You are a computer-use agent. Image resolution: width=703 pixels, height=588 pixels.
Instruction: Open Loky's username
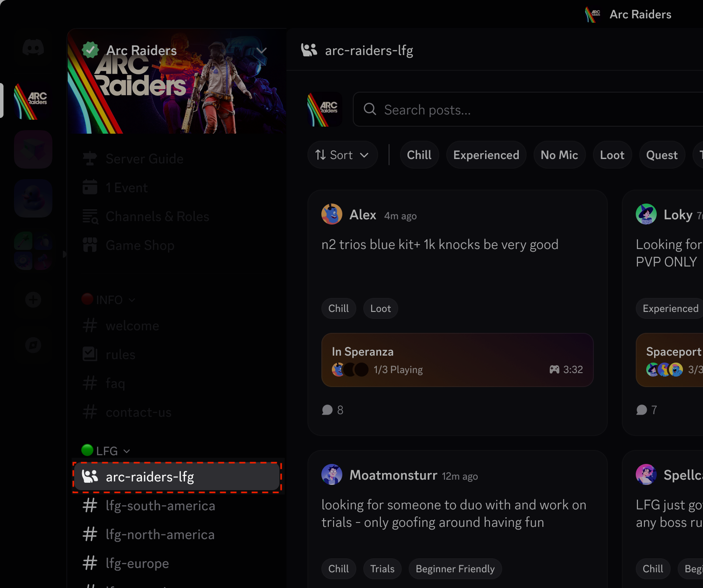coord(678,214)
